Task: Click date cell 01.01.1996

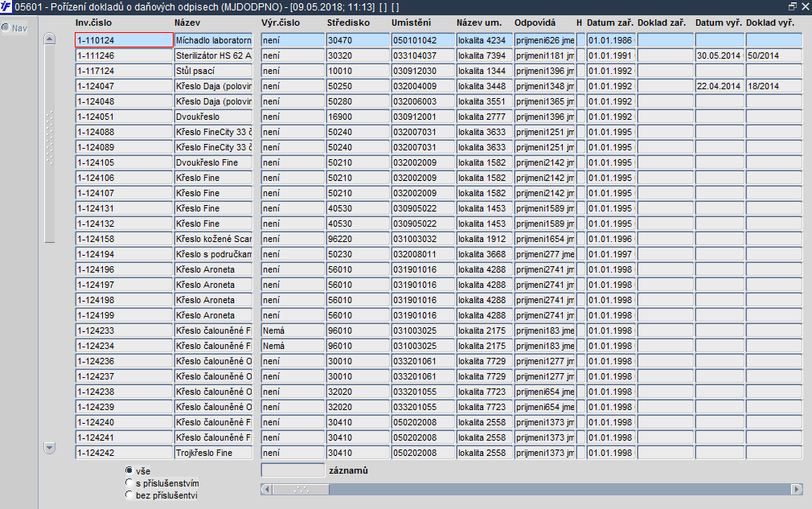Action: coord(611,239)
